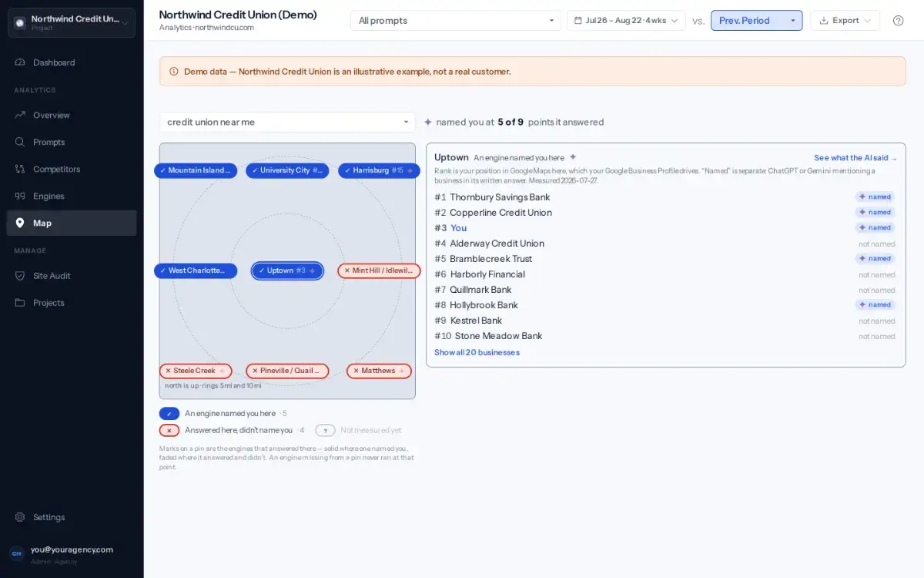924x578 pixels.
Task: Click the help question mark icon
Action: point(898,21)
